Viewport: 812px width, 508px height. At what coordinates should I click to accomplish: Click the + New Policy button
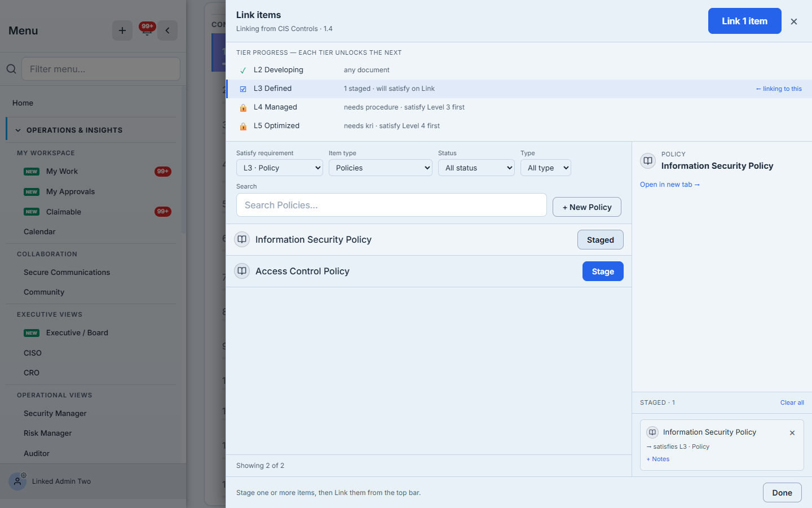pyautogui.click(x=586, y=207)
